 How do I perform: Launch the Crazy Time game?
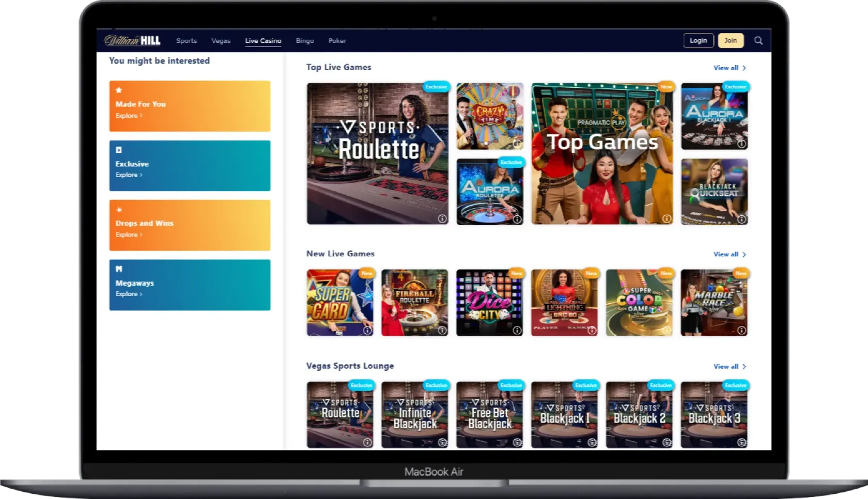490,116
